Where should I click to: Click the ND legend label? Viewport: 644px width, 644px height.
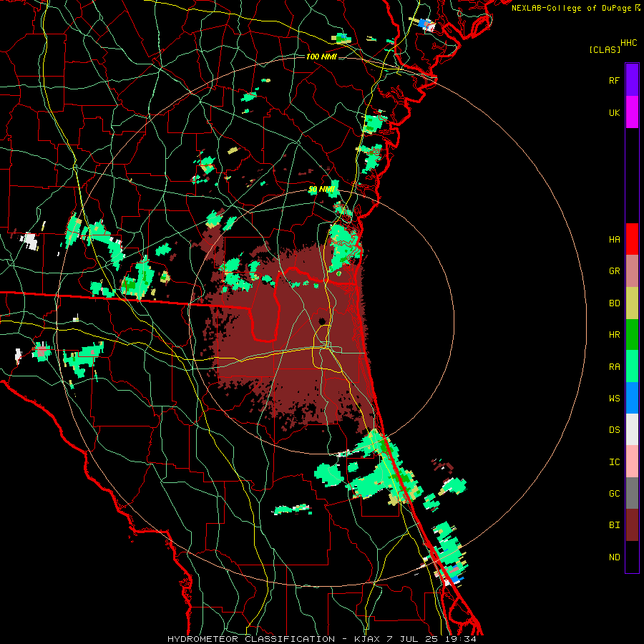coord(614,557)
